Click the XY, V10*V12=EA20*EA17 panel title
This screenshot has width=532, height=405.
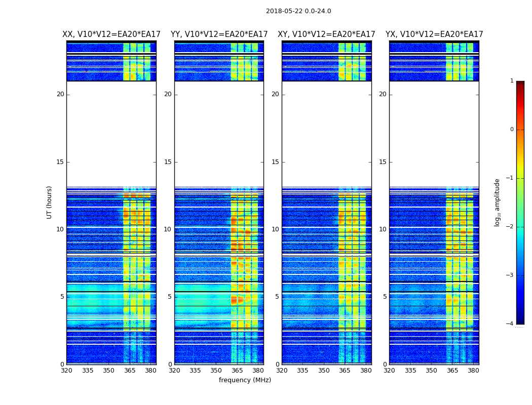coord(326,34)
